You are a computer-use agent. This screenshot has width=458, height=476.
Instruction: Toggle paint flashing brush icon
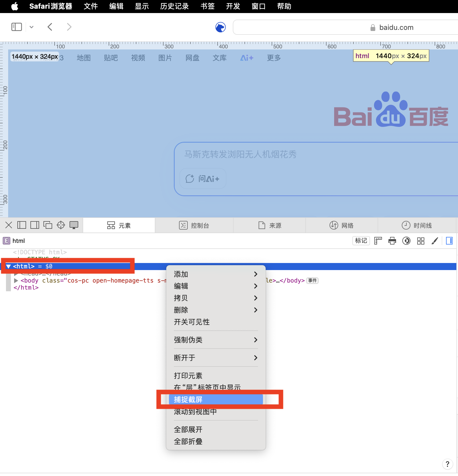pos(435,241)
